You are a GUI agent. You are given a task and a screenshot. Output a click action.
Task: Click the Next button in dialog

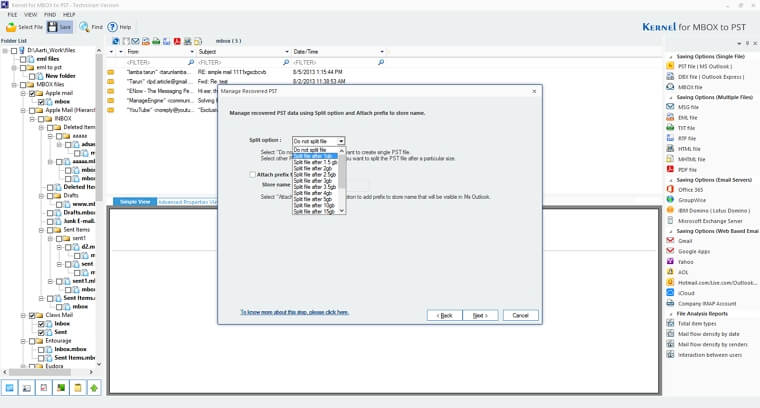[x=480, y=315]
